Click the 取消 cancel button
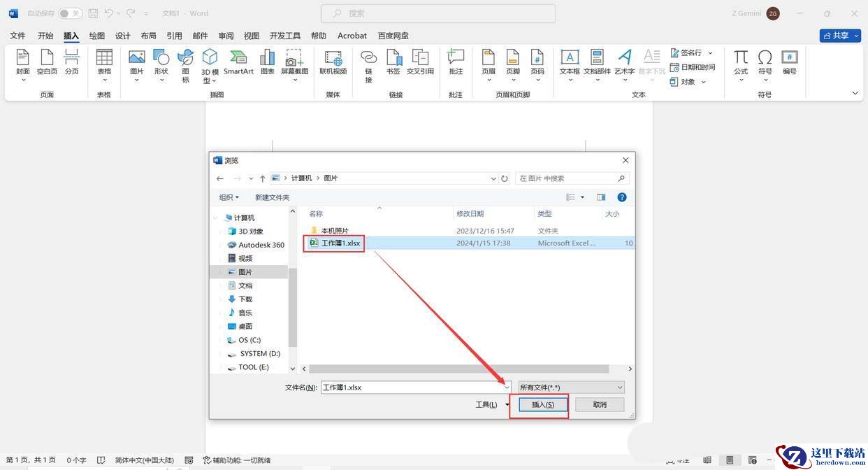This screenshot has width=868, height=470. (x=600, y=405)
